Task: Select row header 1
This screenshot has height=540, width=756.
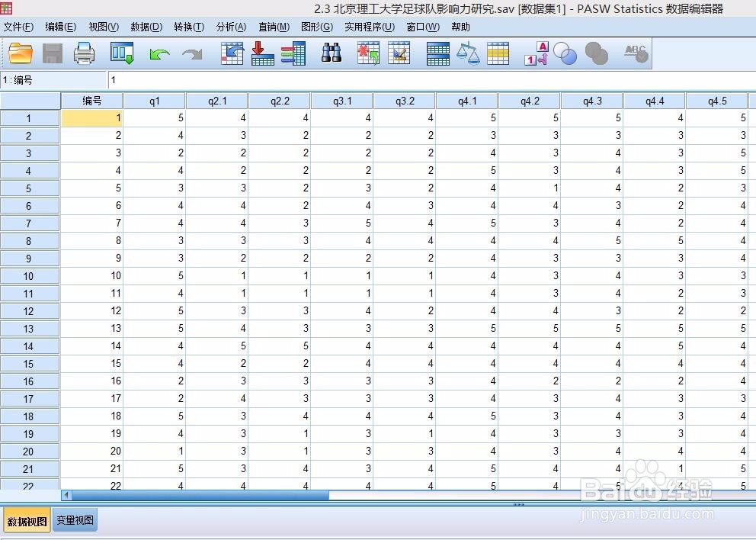Action: tap(30, 118)
